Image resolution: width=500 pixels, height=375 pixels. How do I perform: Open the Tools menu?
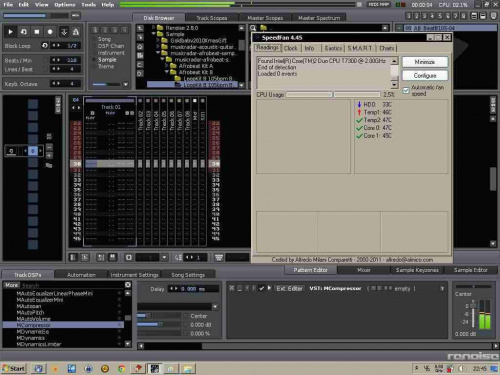click(x=88, y=5)
